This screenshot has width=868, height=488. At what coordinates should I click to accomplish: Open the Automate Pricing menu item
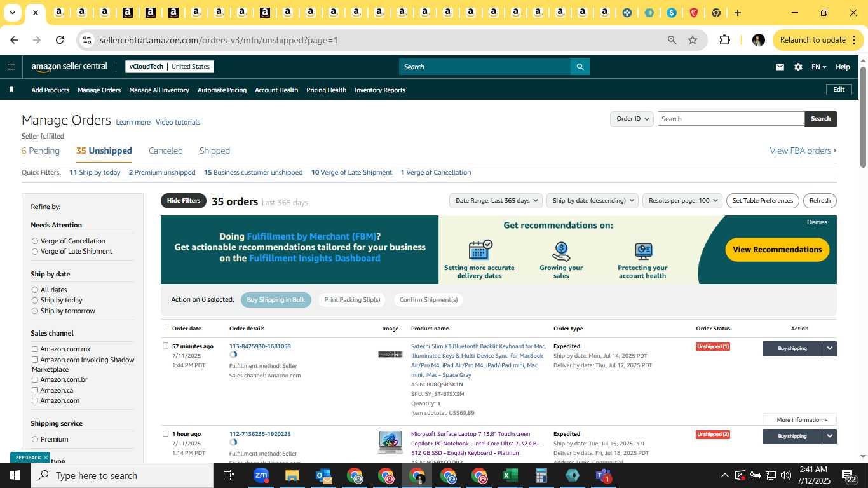click(222, 90)
